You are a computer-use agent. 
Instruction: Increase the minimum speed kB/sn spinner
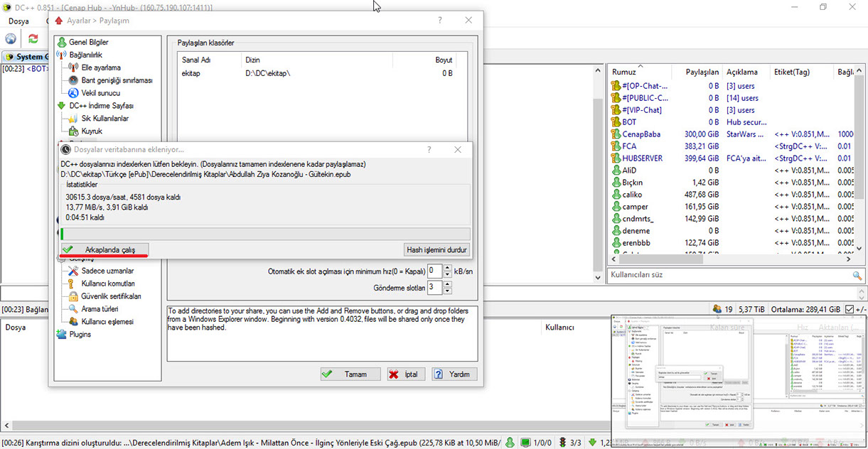[448, 268]
